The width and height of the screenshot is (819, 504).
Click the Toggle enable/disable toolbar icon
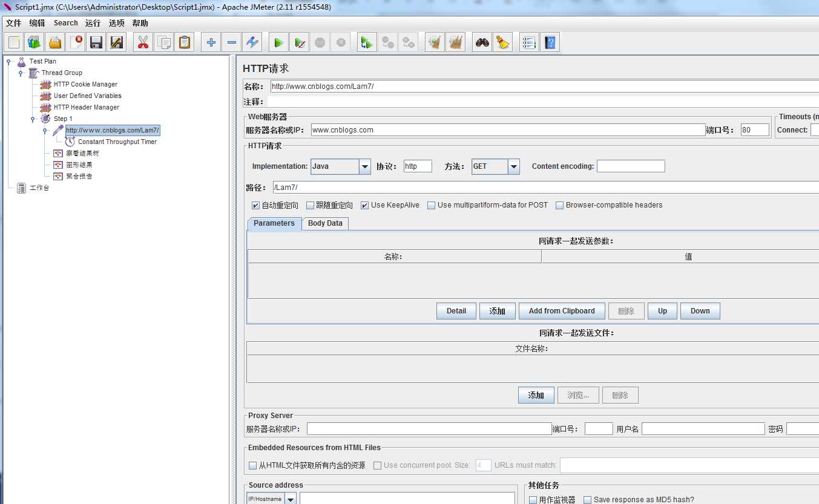pyautogui.click(x=252, y=42)
